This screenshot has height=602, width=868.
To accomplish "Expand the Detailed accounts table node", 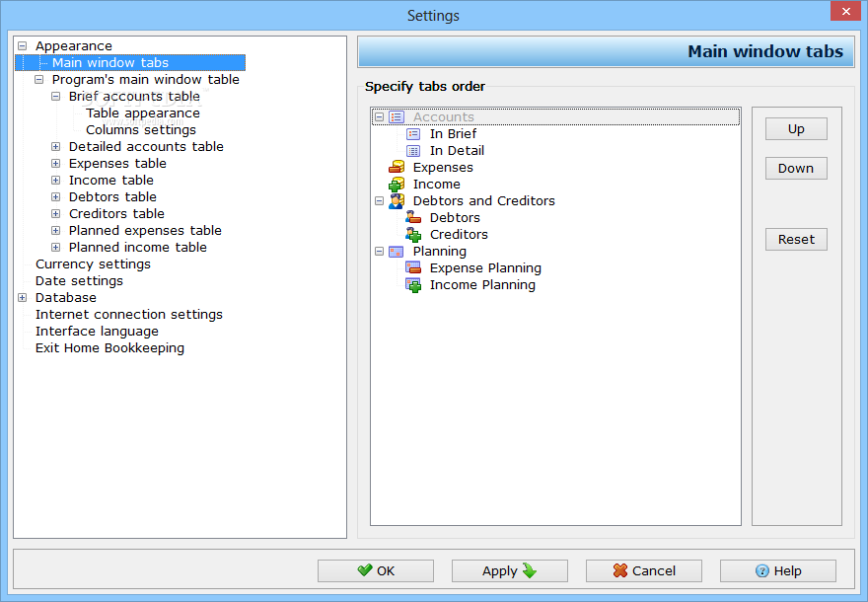I will [55, 147].
